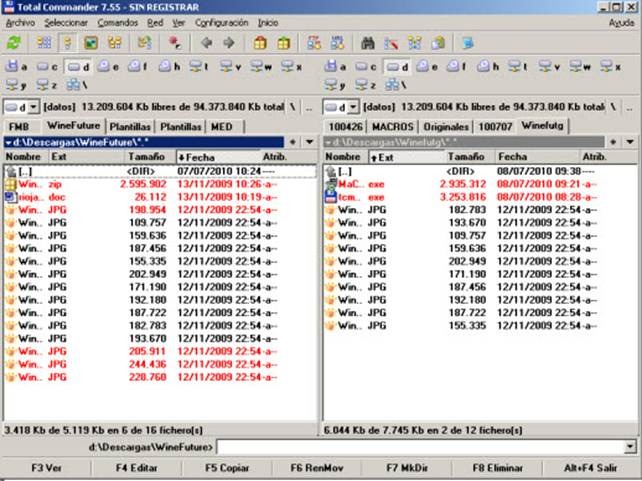Click the F5 Copiar button
642x481 pixels.
[x=227, y=468]
